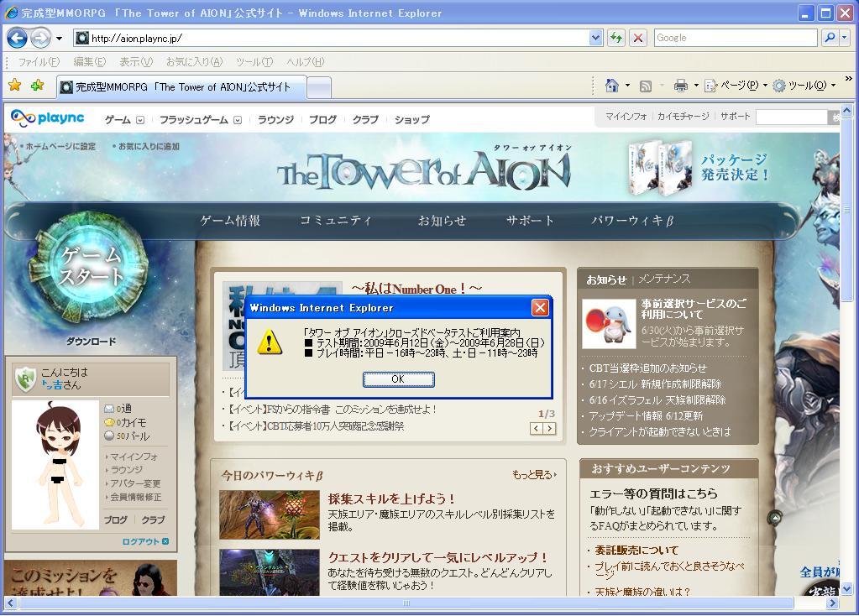
Task: Click the magnifier search icon
Action: [830, 38]
